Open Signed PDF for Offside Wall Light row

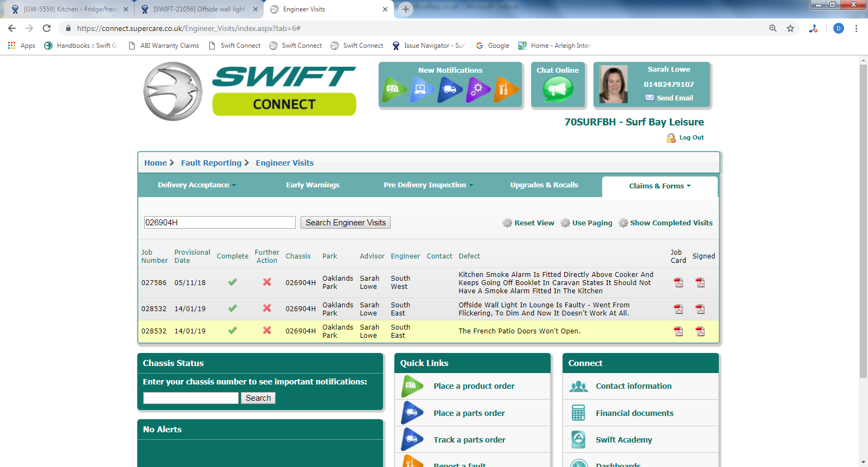click(x=700, y=309)
